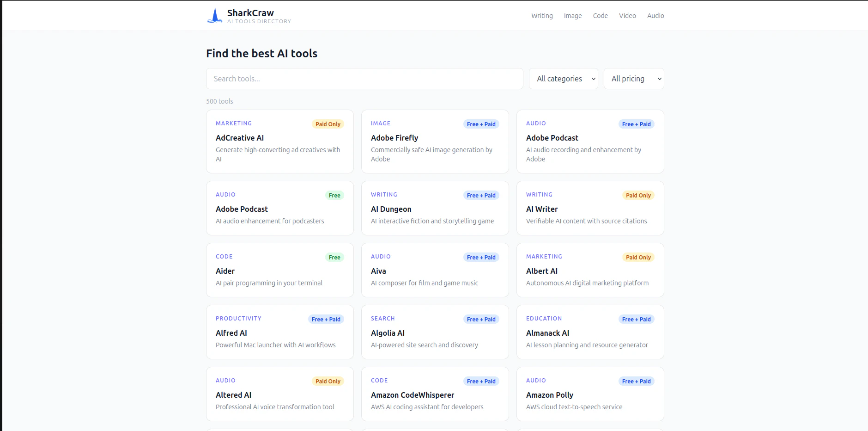Click the PRODUCTIVITY label on Alfred AI card
This screenshot has height=431, width=868.
(238, 319)
